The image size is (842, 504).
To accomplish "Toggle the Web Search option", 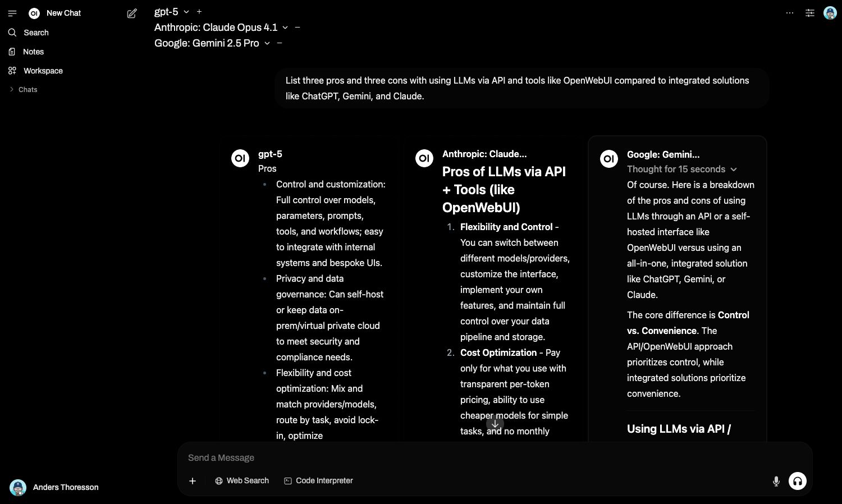I will point(242,481).
